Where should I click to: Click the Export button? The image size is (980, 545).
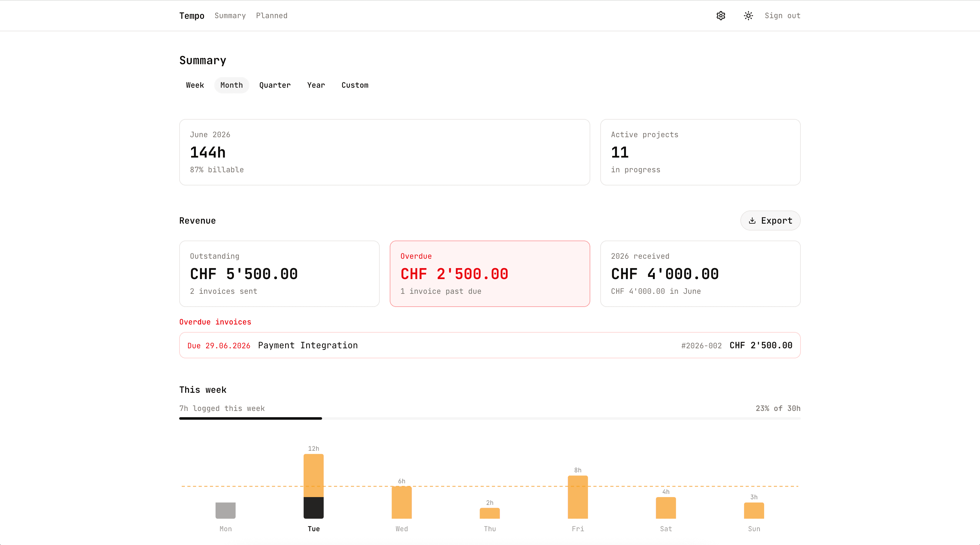tap(770, 221)
